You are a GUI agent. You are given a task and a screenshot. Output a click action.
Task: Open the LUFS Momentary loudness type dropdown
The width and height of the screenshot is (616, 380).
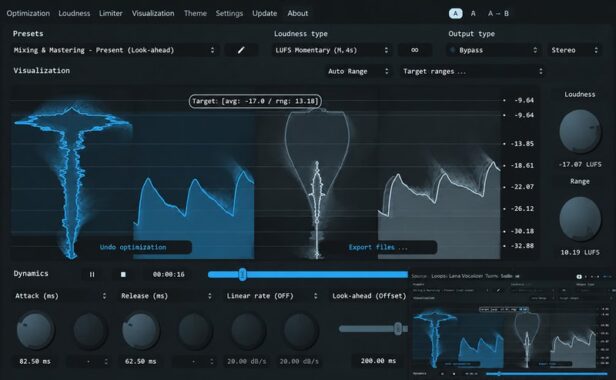coord(332,50)
